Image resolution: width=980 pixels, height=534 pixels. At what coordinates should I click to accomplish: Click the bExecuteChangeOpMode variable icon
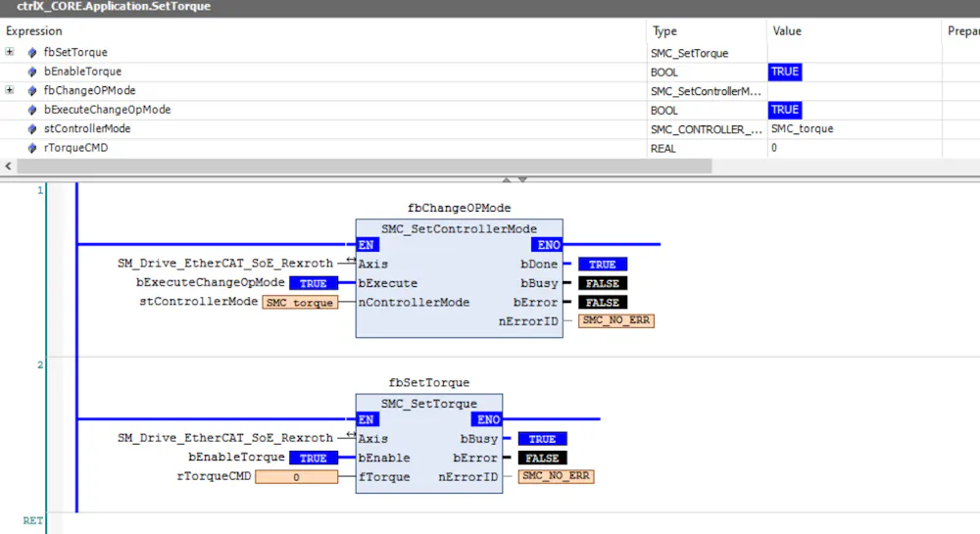[32, 110]
